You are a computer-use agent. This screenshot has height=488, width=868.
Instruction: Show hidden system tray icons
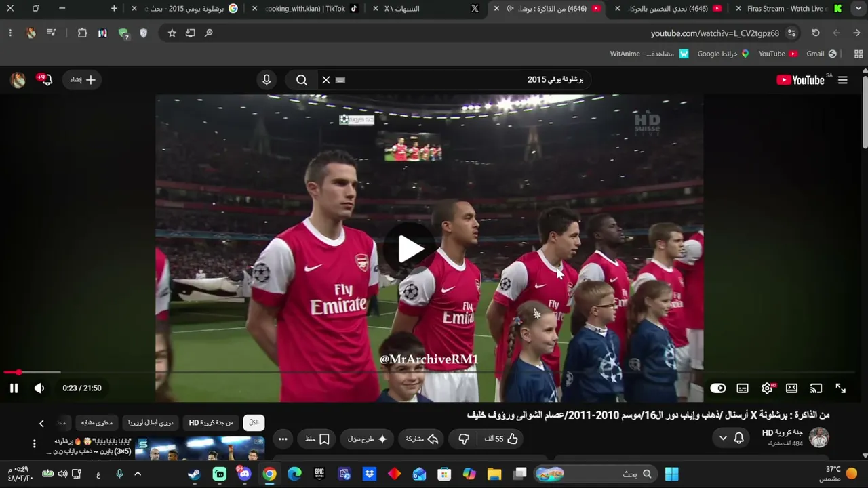(138, 474)
